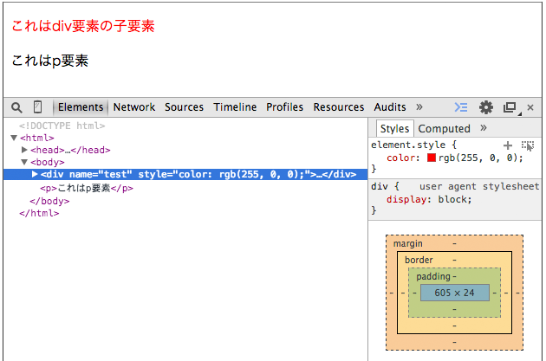Click the margin label in box model

[408, 244]
